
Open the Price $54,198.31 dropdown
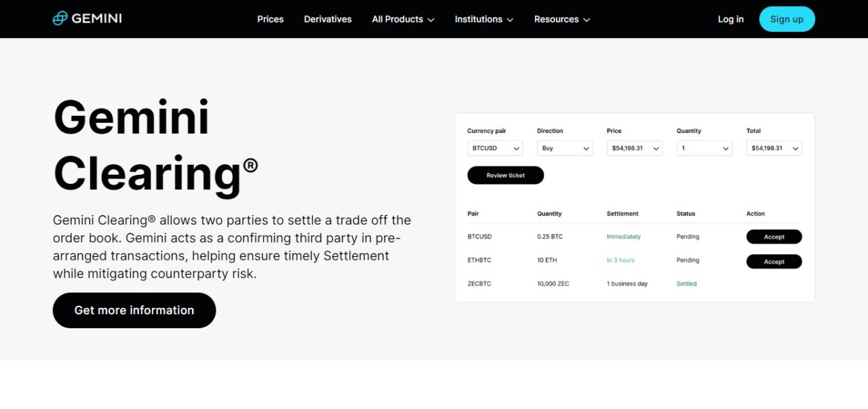635,148
